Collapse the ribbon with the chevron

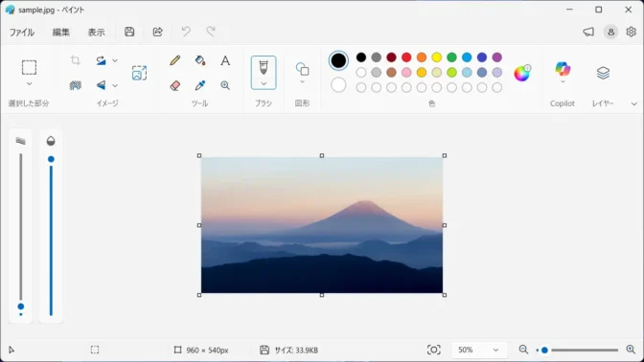(x=633, y=103)
